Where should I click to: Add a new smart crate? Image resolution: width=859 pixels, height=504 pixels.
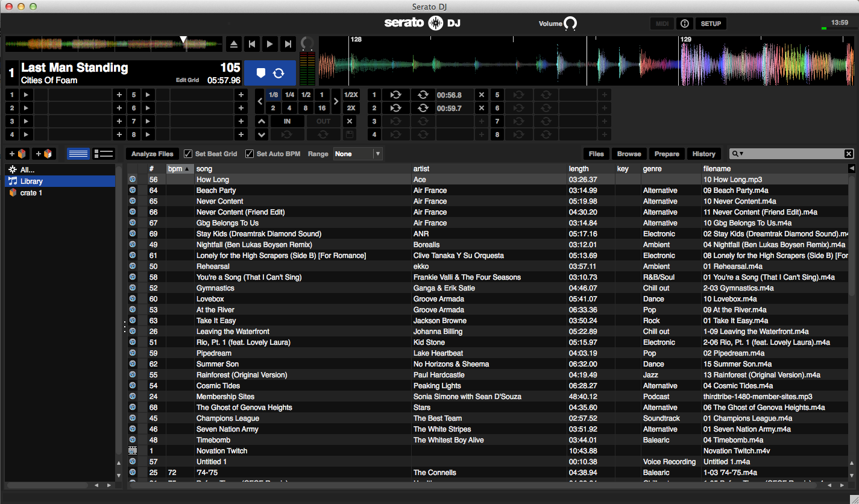pos(44,154)
